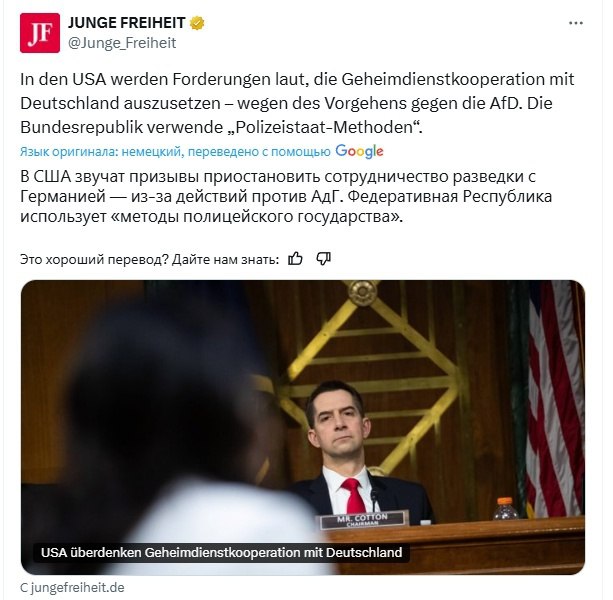Open headline 'USA überdenken Geheimdienstkooperation mit Deutschland'
Screen dimensions: 613x600
pyautogui.click(x=221, y=553)
